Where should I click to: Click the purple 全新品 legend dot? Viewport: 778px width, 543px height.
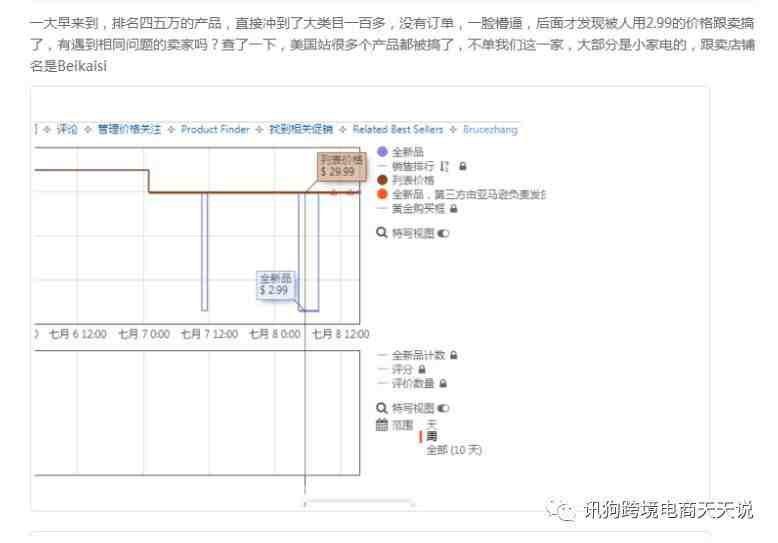click(382, 152)
